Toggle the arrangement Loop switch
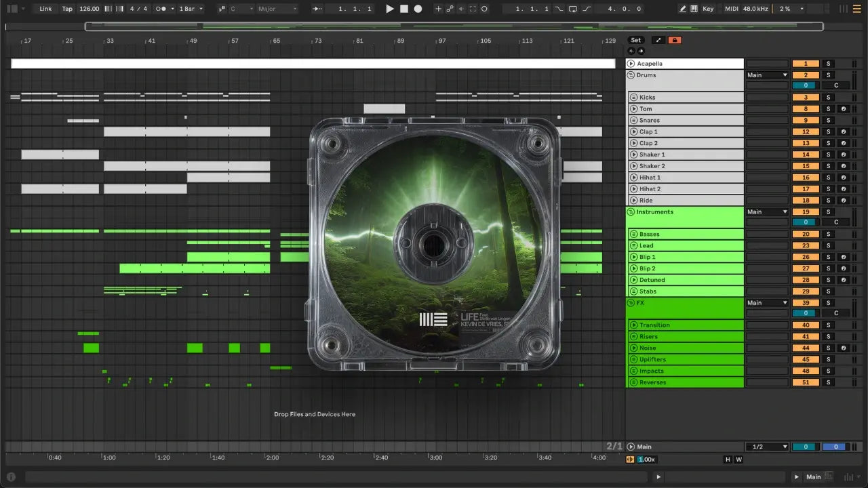The height and width of the screenshot is (488, 868). [x=573, y=9]
